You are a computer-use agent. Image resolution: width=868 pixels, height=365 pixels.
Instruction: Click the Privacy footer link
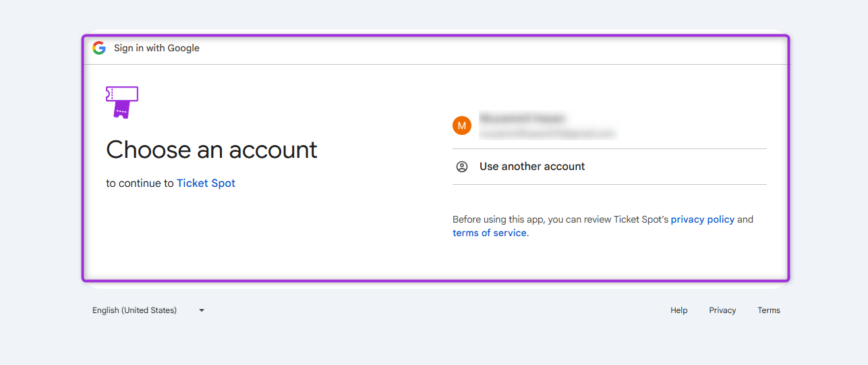pos(722,310)
